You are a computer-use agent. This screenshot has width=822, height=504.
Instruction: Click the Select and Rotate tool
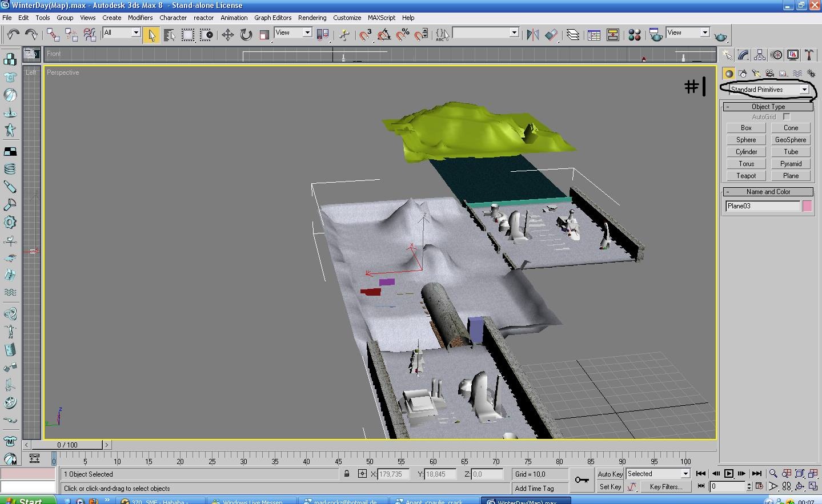point(246,35)
